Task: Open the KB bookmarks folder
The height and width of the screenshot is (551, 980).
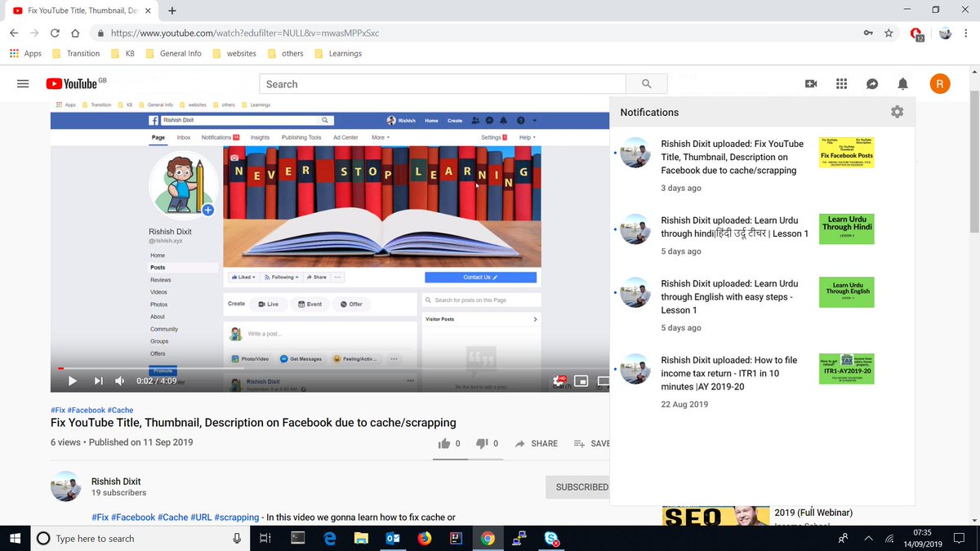Action: (122, 53)
